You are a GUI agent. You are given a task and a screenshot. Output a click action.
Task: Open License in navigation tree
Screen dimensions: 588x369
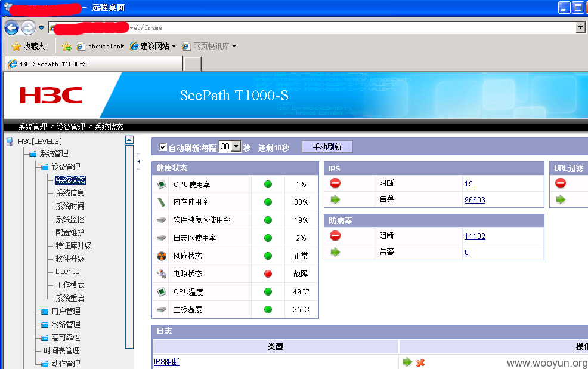(67, 272)
